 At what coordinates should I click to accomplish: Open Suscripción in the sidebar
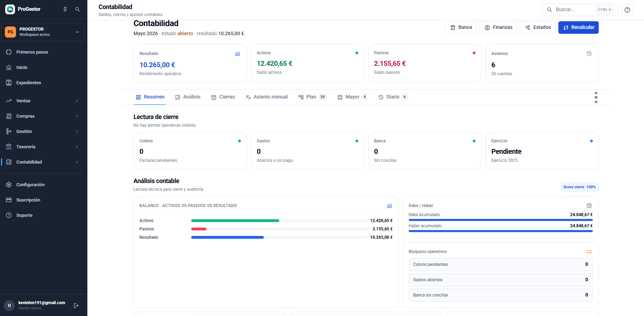tap(43, 200)
